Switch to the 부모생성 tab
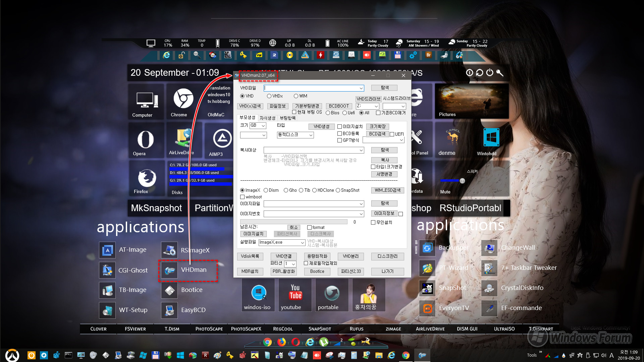Viewport: 644px width, 362px height. click(248, 118)
